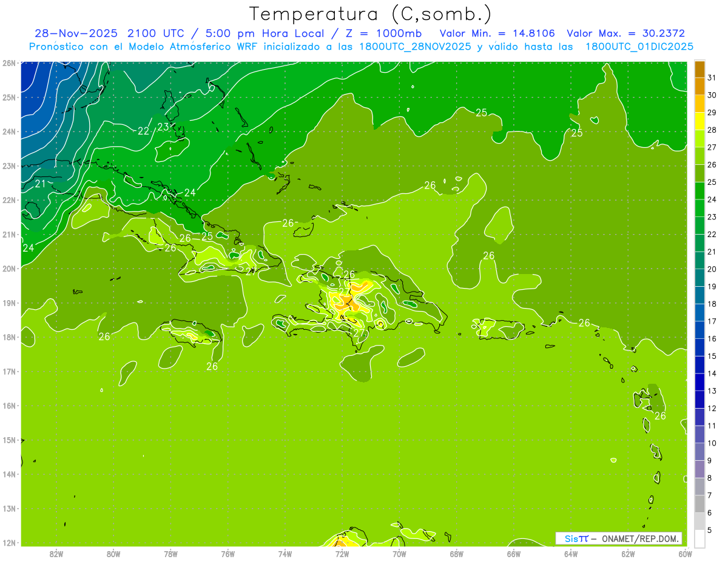Click the legend value label "12"
The width and height of the screenshot is (728, 562).
(x=712, y=408)
